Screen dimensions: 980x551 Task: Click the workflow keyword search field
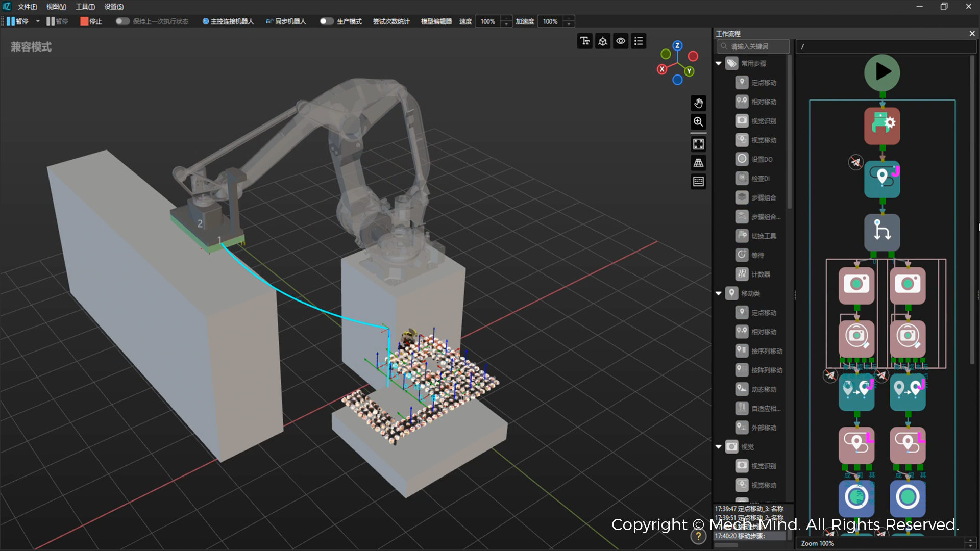[x=753, y=46]
